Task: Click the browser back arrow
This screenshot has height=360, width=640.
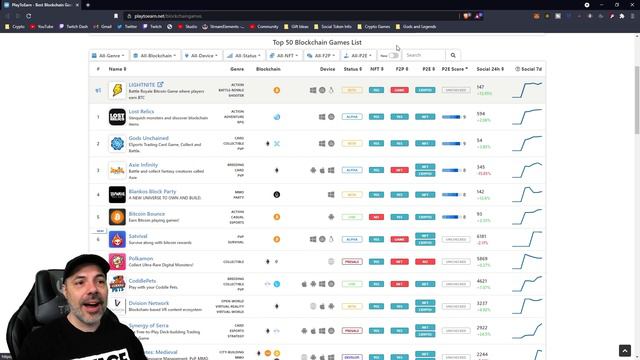Action: tap(7, 16)
